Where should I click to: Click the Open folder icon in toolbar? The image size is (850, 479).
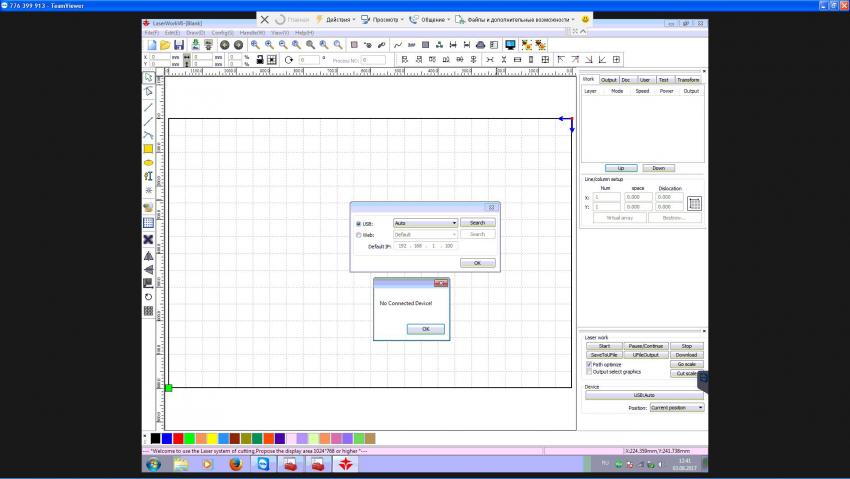point(165,45)
